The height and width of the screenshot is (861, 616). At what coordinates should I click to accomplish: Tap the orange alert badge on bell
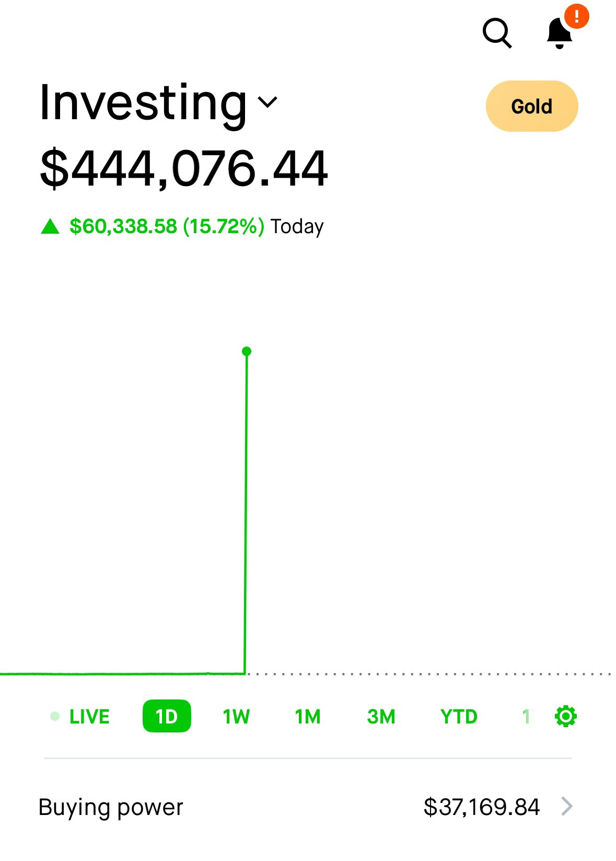point(577,16)
